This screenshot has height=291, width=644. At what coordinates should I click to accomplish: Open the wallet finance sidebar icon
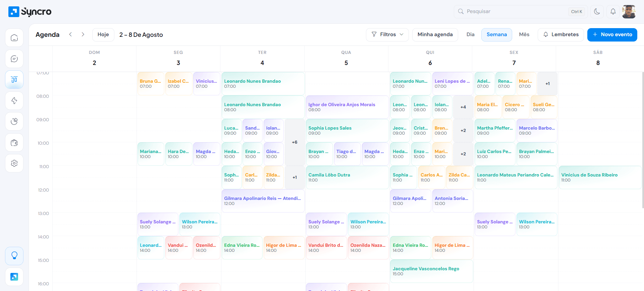[x=14, y=142]
